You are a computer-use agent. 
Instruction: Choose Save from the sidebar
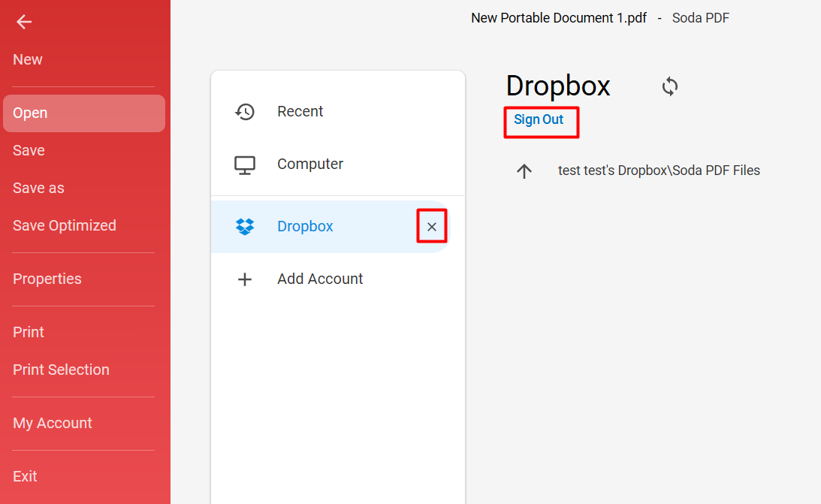pyautogui.click(x=29, y=151)
